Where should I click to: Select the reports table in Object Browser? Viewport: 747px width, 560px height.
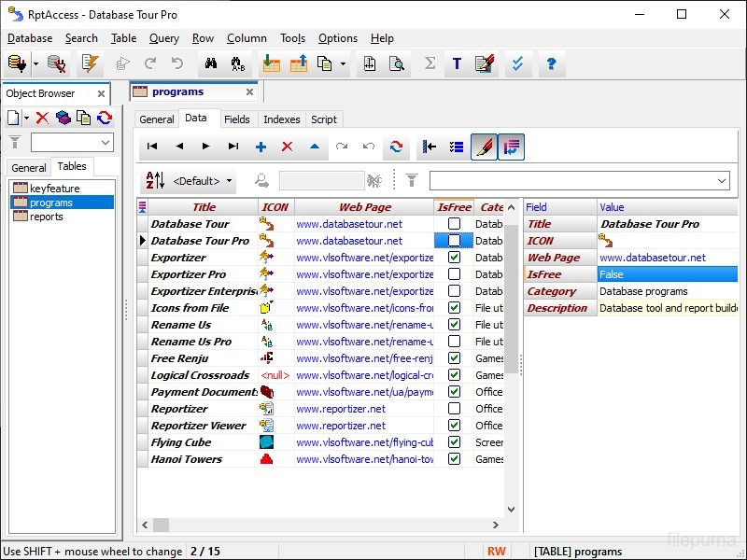[x=47, y=217]
